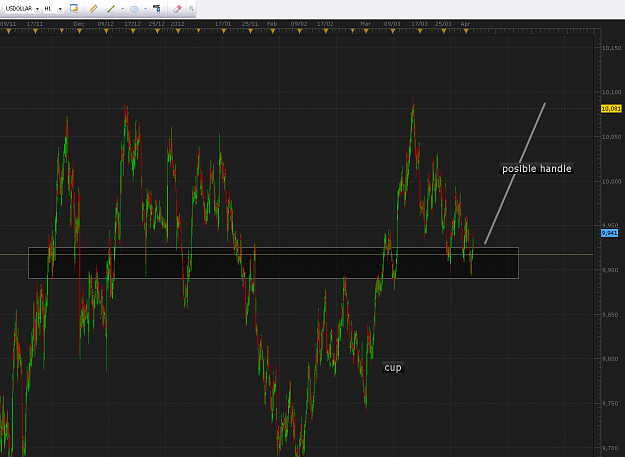Expand the line tool options arrow
Image resolution: width=625 pixels, height=457 pixels.
122,8
